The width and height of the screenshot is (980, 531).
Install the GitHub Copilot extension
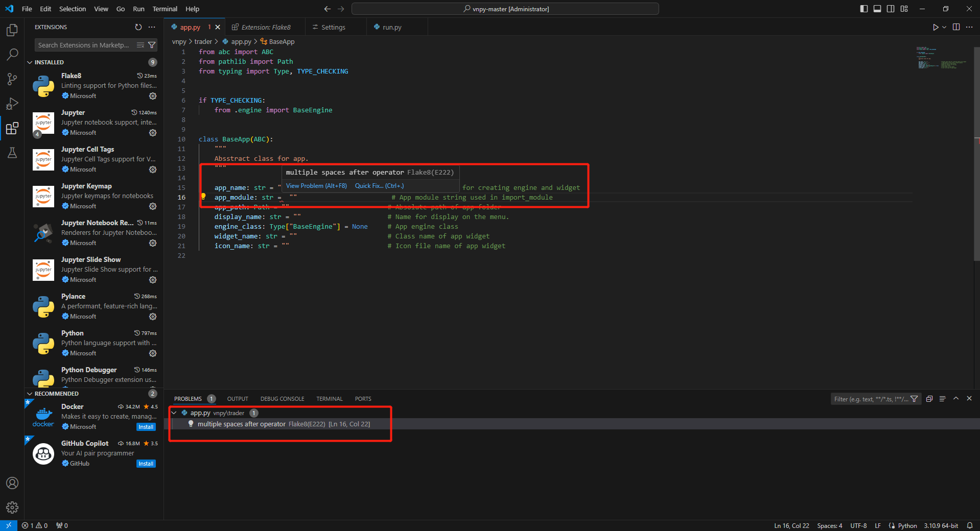click(146, 464)
